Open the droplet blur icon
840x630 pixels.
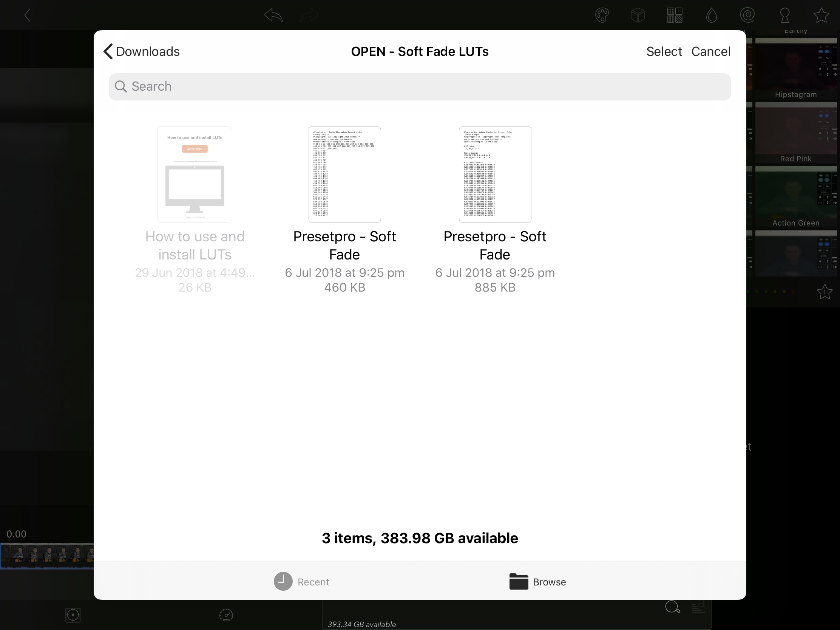[711, 15]
